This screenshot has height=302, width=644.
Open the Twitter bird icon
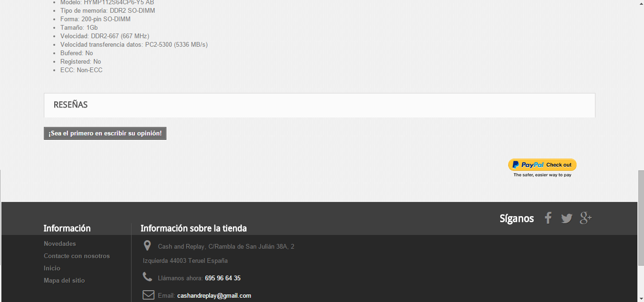pos(567,218)
